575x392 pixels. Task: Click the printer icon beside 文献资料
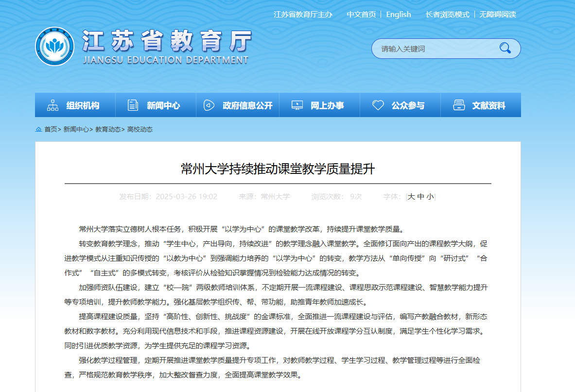pos(459,105)
